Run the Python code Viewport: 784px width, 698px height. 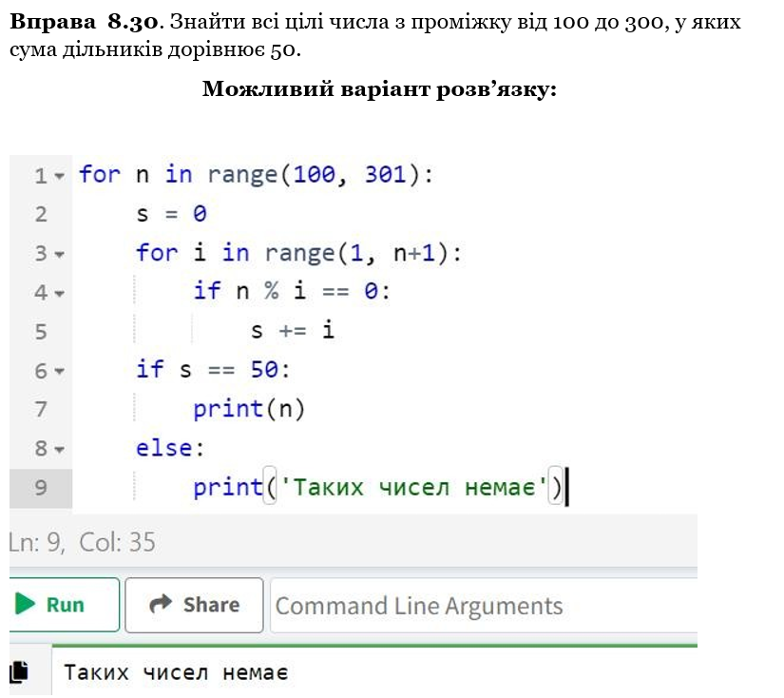[x=64, y=605]
